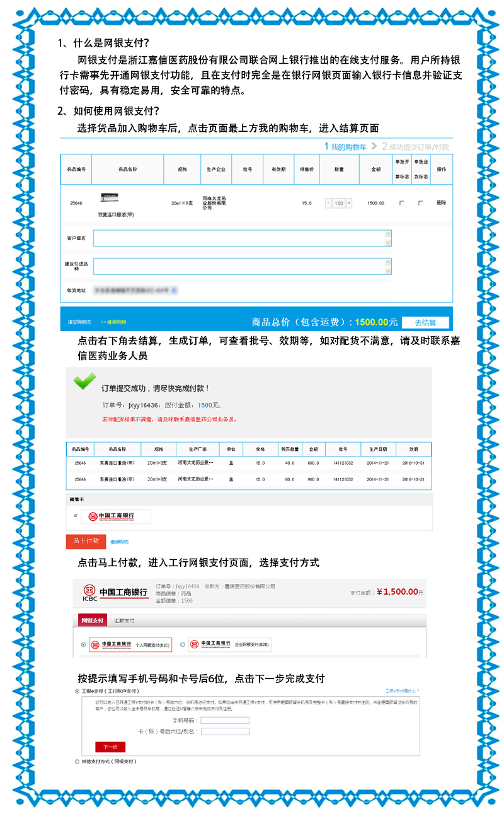Click the 购买数量 column header

click(289, 449)
